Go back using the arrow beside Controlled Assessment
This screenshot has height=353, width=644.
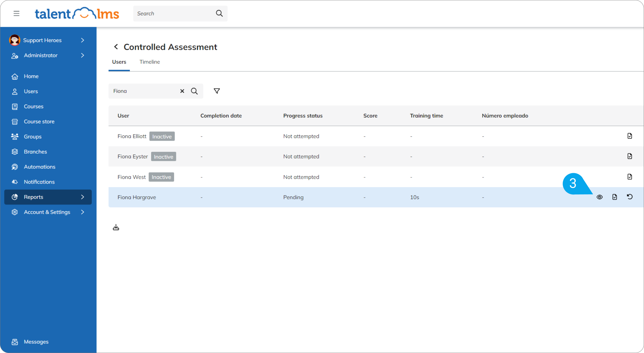click(116, 47)
